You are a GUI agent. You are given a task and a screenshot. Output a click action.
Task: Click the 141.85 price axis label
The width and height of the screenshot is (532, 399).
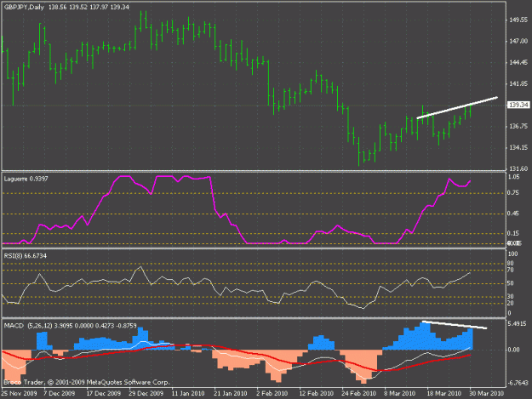(x=518, y=83)
